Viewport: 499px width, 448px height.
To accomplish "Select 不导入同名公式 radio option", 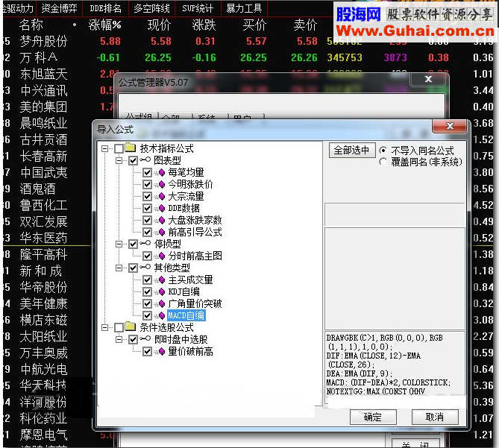I will point(383,150).
